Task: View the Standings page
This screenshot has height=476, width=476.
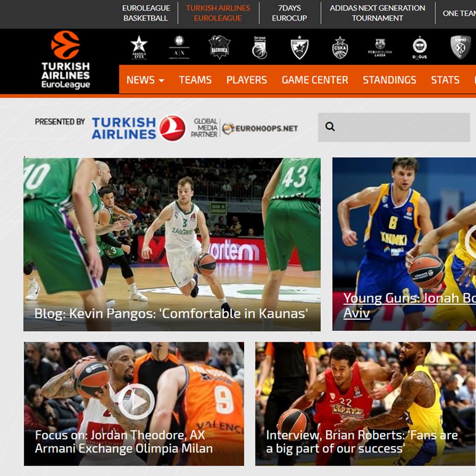Action: pos(390,80)
